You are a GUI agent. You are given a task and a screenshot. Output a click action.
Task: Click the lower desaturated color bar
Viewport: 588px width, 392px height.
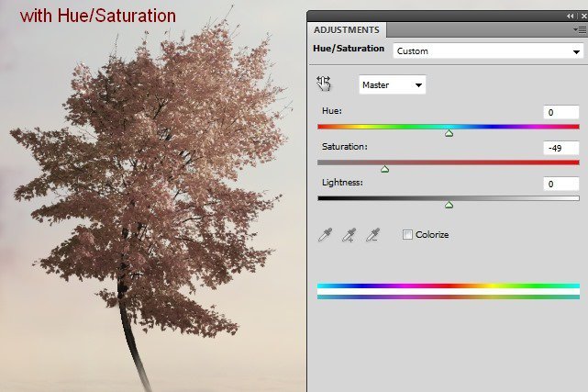point(448,296)
